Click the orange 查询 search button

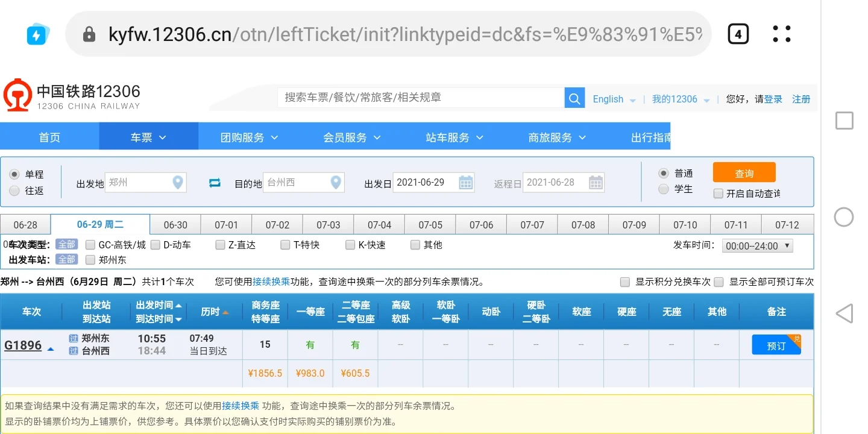click(x=743, y=172)
